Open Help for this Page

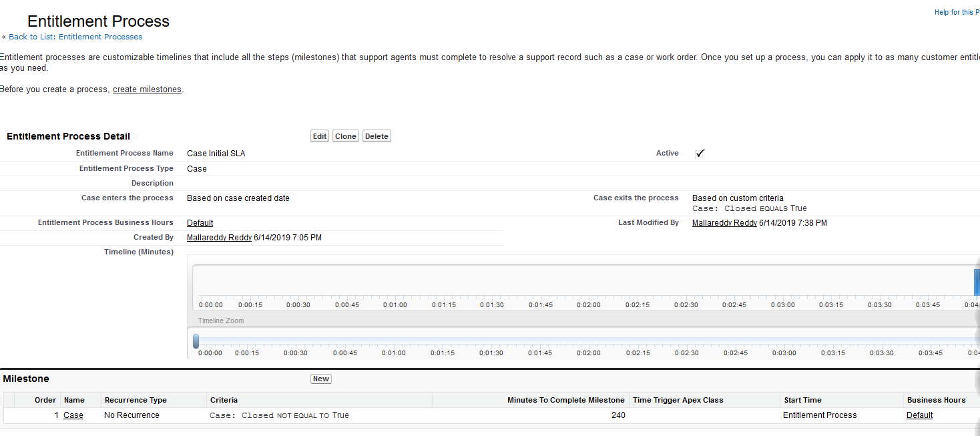click(x=957, y=12)
